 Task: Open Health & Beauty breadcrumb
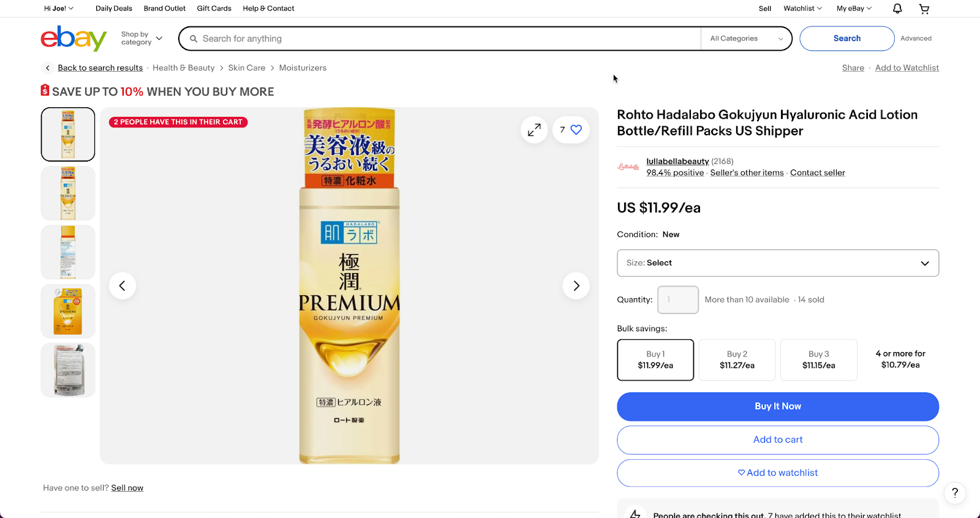pyautogui.click(x=184, y=68)
